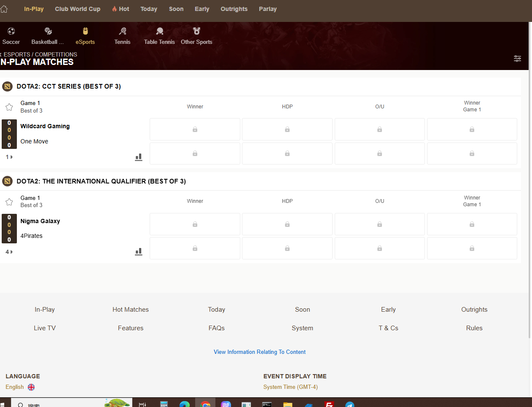The image size is (532, 407).
Task: Click locked Winner odds for Wildcard Gaming
Action: click(195, 129)
